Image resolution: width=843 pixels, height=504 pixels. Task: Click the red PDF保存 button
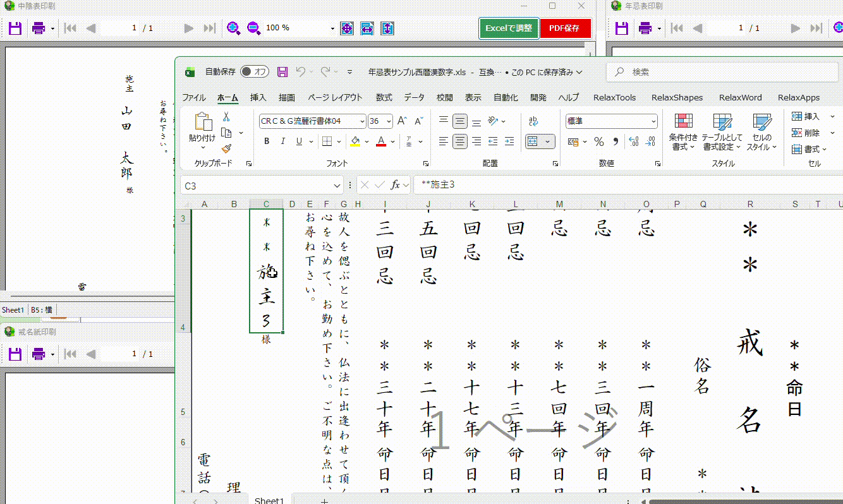[x=565, y=28]
